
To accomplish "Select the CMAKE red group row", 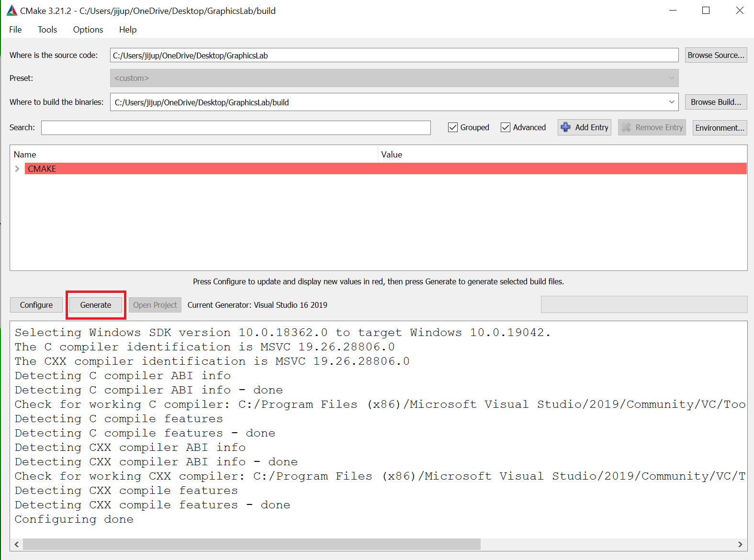I will point(386,169).
